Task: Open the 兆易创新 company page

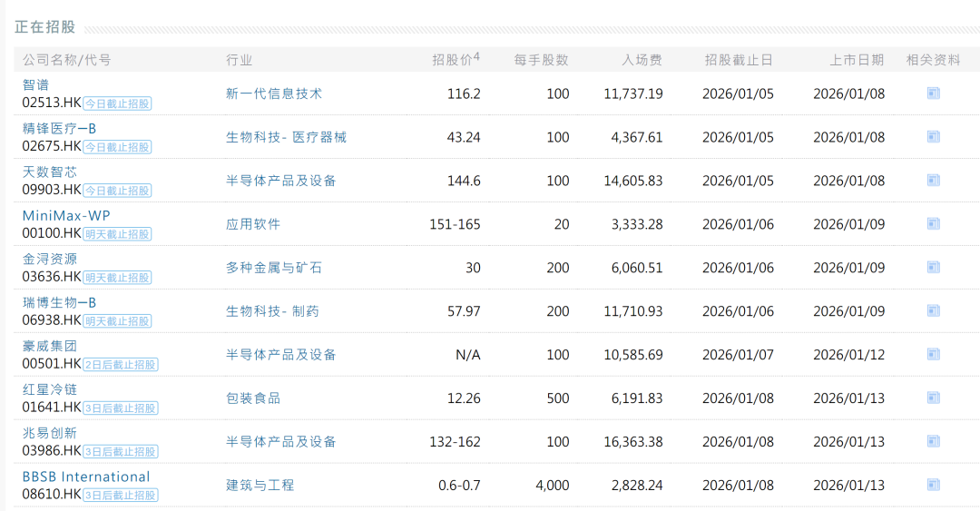Action: [49, 433]
